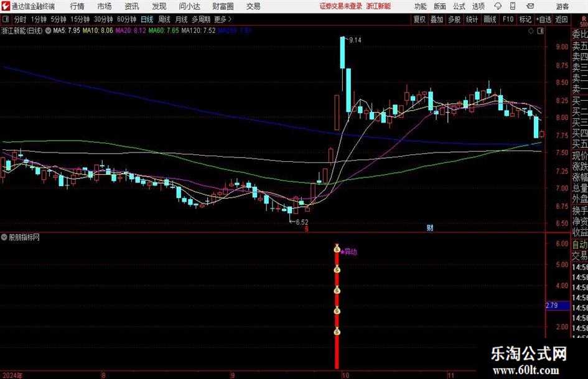Click the 10 month marker on time axis

(x=345, y=375)
